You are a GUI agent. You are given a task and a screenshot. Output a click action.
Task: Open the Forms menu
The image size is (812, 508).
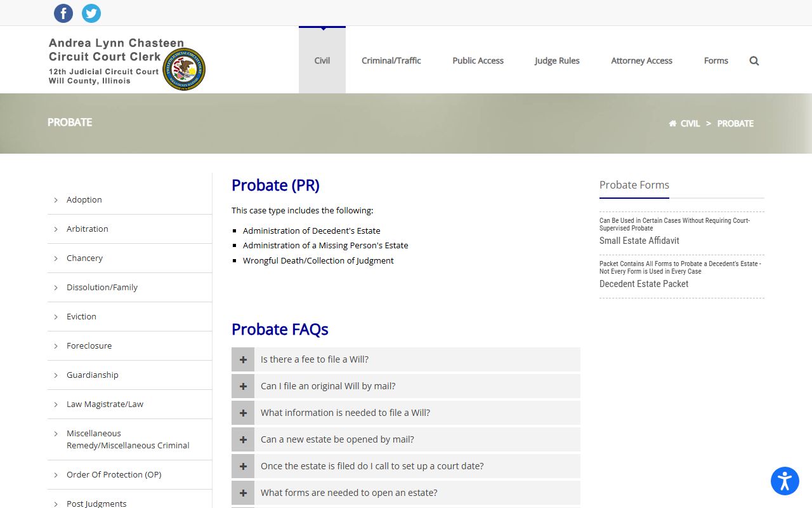tap(716, 60)
